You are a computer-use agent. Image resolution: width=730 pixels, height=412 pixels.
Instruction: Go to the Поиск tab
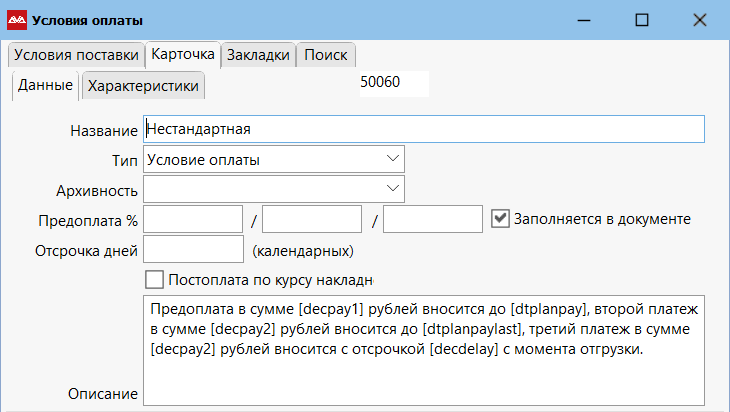(x=326, y=54)
